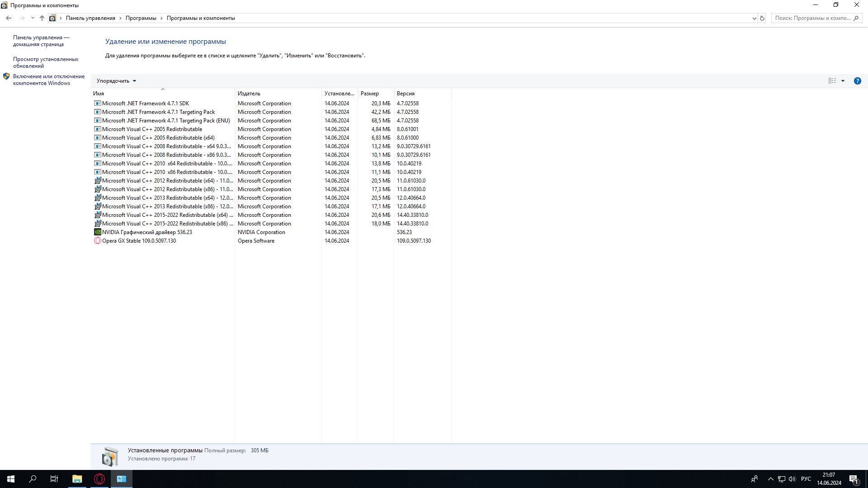Screen dimensions: 868x488
Task: Select Microsoft Visual C++ 2005 Redistributable (x64) row
Action: 158,138
